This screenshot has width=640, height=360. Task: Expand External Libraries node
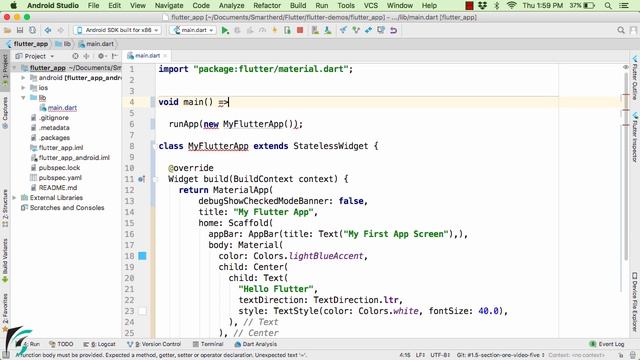click(x=15, y=198)
